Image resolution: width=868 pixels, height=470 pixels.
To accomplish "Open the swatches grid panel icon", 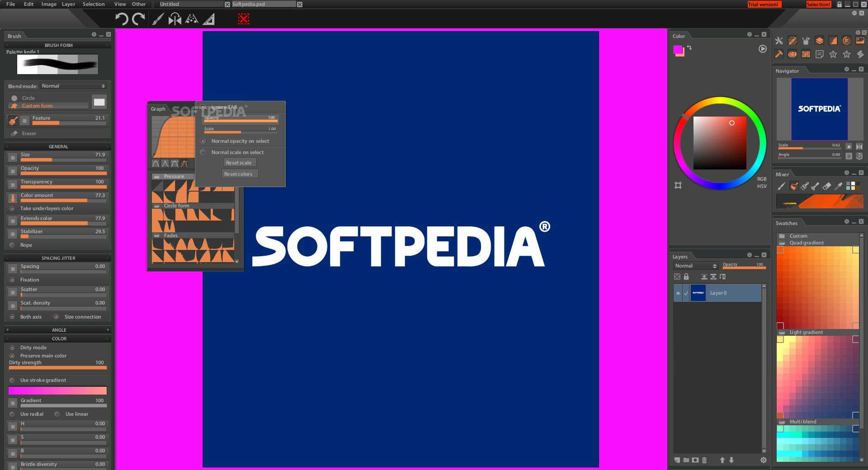I will (x=806, y=54).
